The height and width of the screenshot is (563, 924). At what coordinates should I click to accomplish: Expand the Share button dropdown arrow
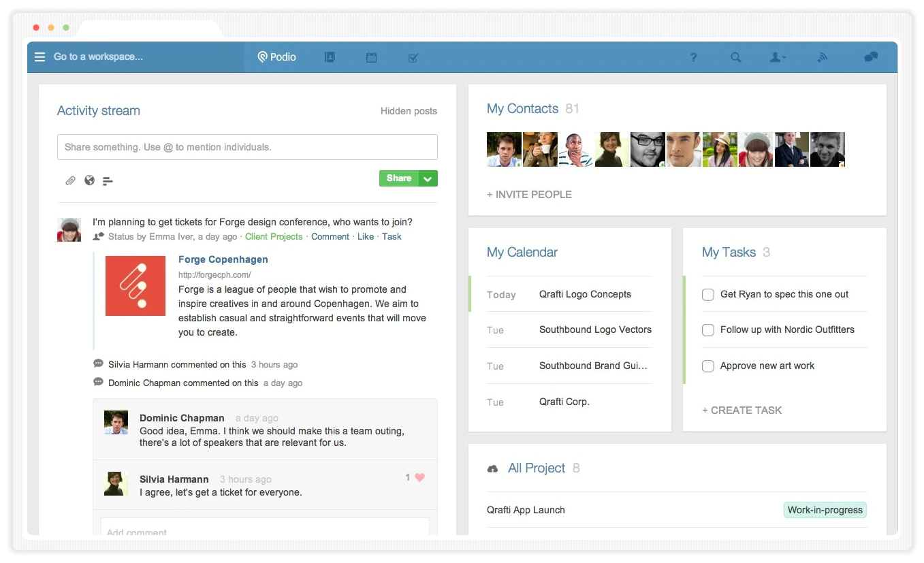[x=428, y=178]
